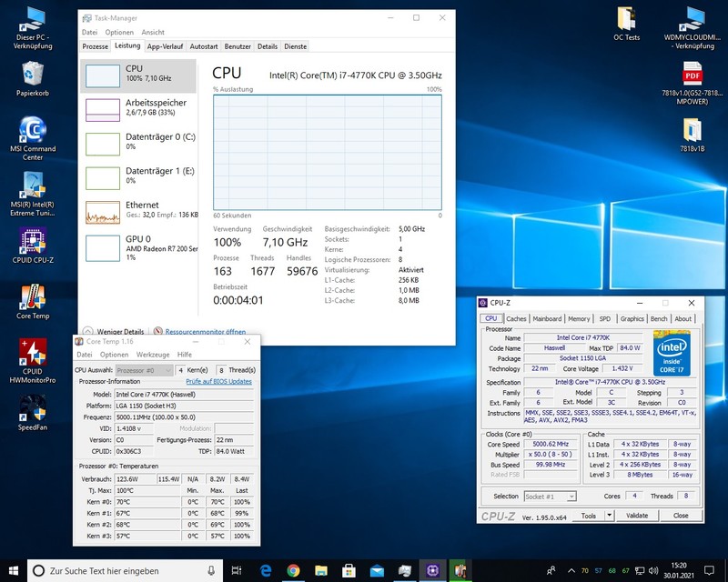Click the volume icon in system tray

pos(653,570)
